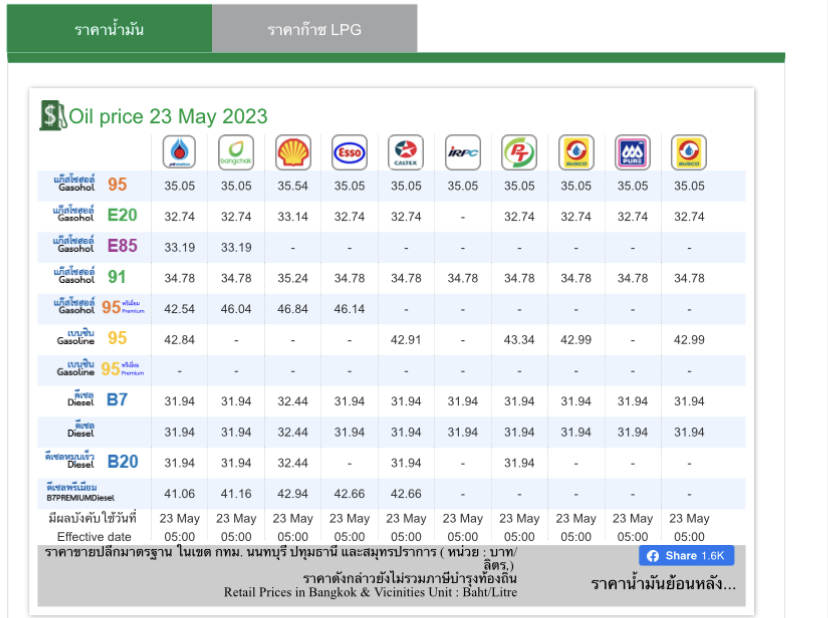Select the Diesel B20 row label
This screenshot has height=618, width=828.
92,462
